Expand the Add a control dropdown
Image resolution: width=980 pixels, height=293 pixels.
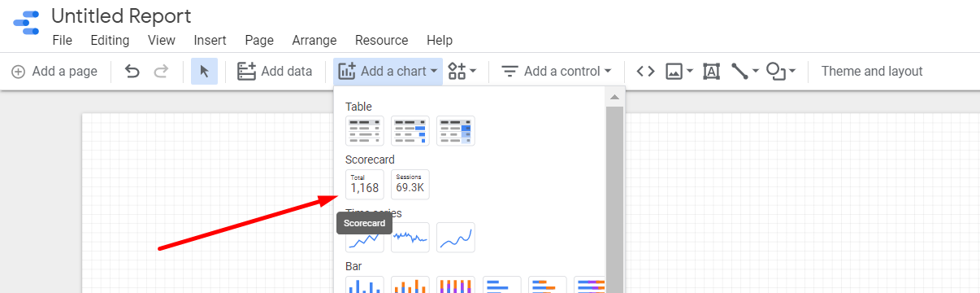(556, 72)
